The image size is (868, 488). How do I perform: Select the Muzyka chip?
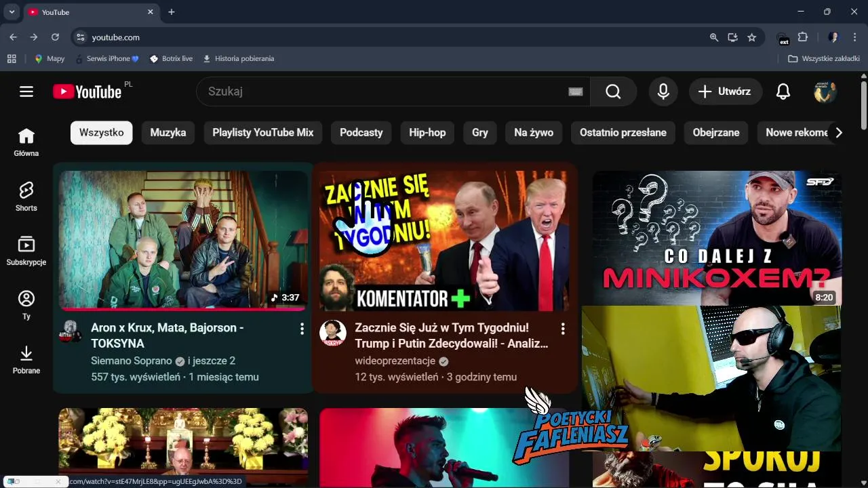click(x=168, y=133)
